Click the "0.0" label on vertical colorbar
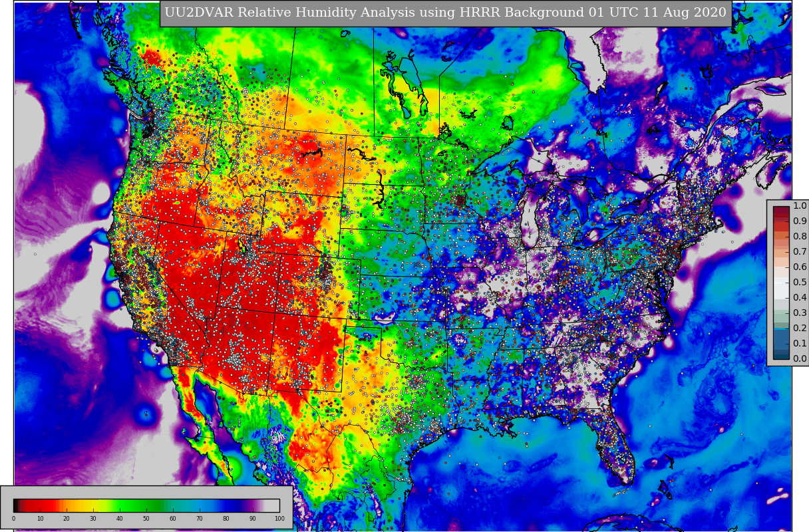 pyautogui.click(x=800, y=359)
